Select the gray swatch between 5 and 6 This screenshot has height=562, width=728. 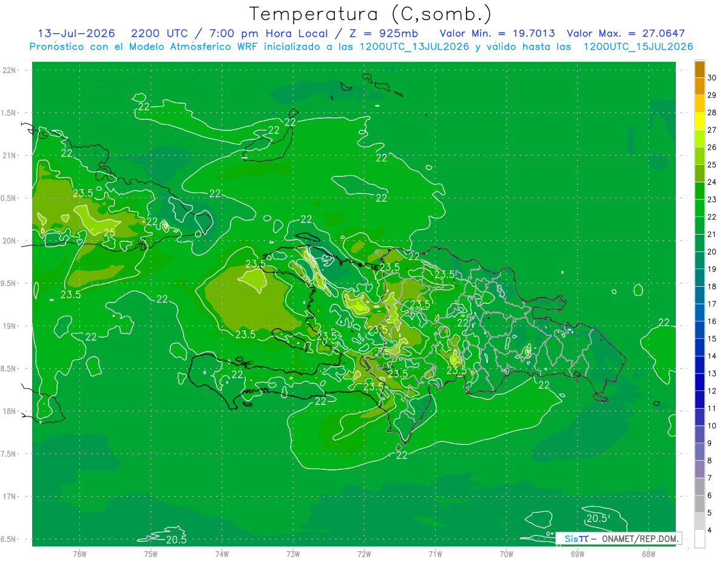pos(699,504)
